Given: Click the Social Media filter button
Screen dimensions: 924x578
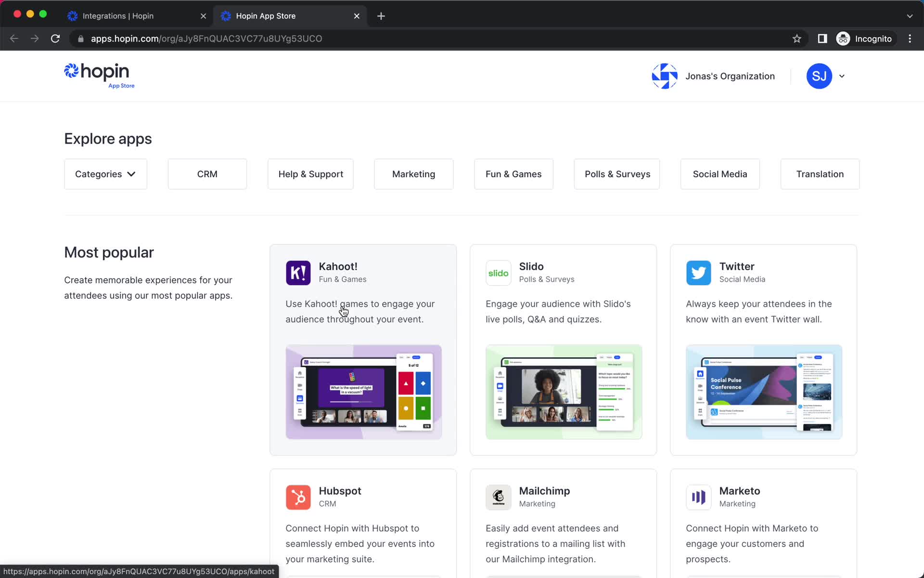Looking at the screenshot, I should pyautogui.click(x=719, y=174).
